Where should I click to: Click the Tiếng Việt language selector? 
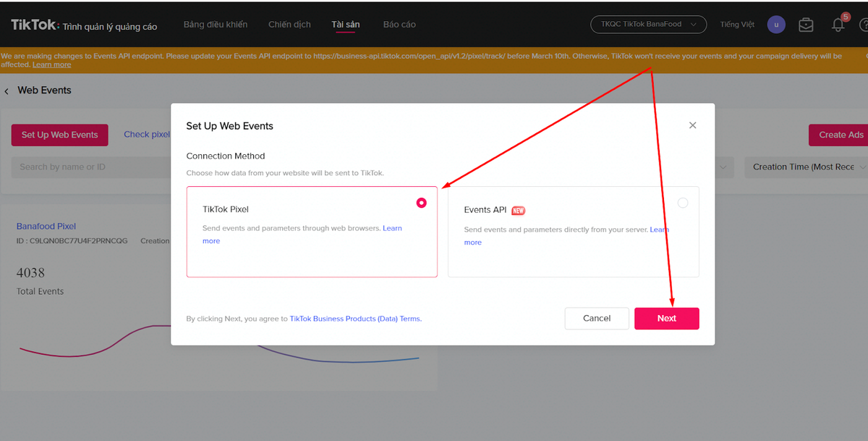(737, 25)
